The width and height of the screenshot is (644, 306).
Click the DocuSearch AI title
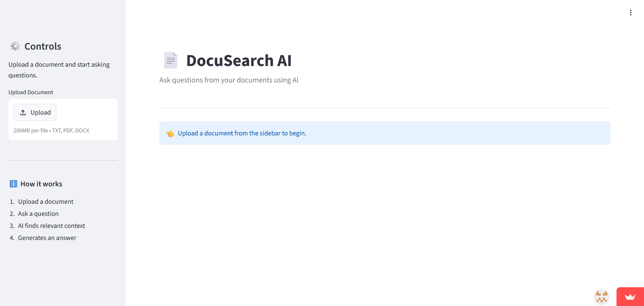point(239,61)
